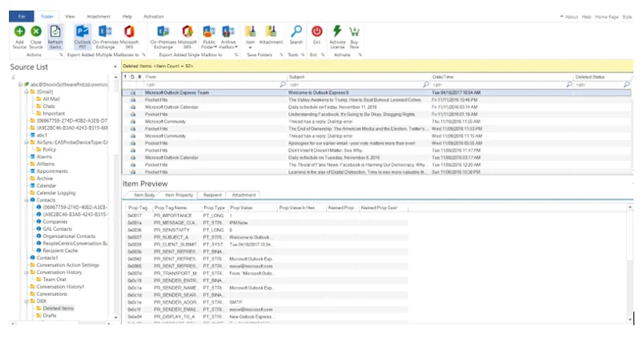Switch to the Folder ribbon tab

(x=47, y=16)
